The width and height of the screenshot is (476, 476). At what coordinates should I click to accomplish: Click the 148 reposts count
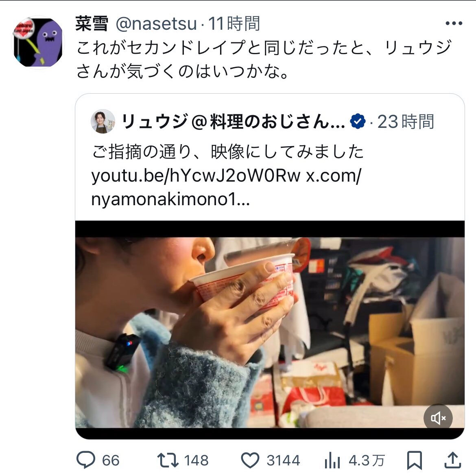pyautogui.click(x=197, y=461)
